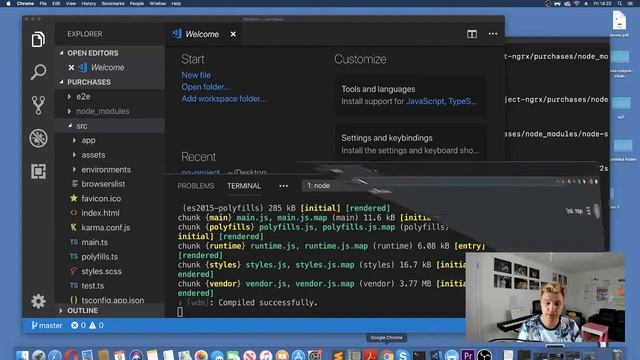
Task: Click the terminal input cursor line
Action: [180, 312]
